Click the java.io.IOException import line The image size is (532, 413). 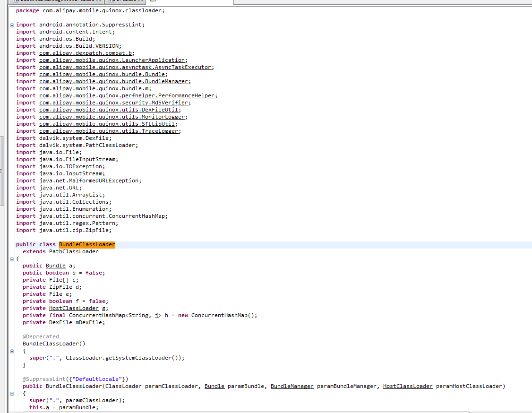coord(60,167)
